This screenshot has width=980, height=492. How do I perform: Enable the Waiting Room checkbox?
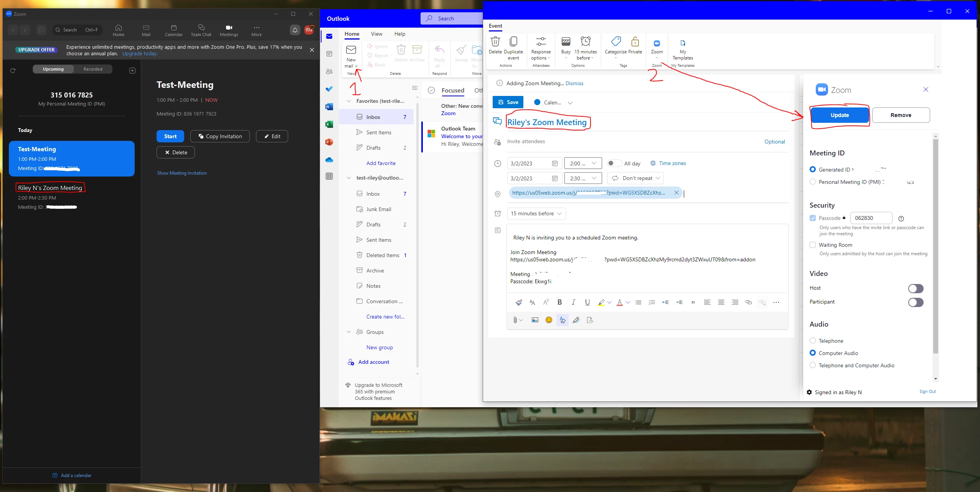[812, 245]
